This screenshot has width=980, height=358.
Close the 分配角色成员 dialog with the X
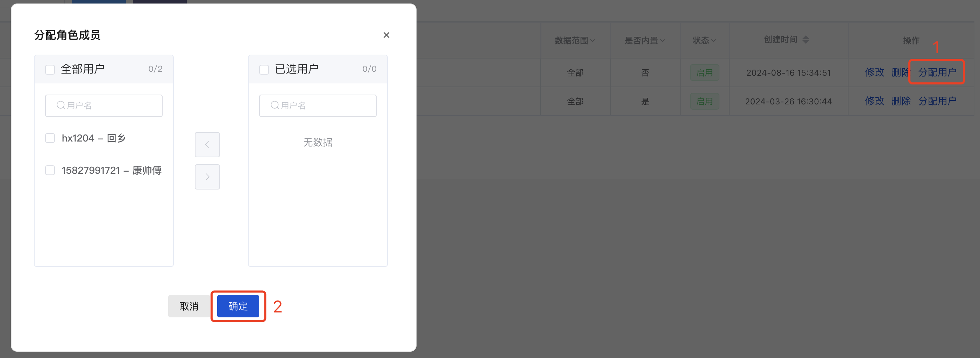(x=386, y=35)
